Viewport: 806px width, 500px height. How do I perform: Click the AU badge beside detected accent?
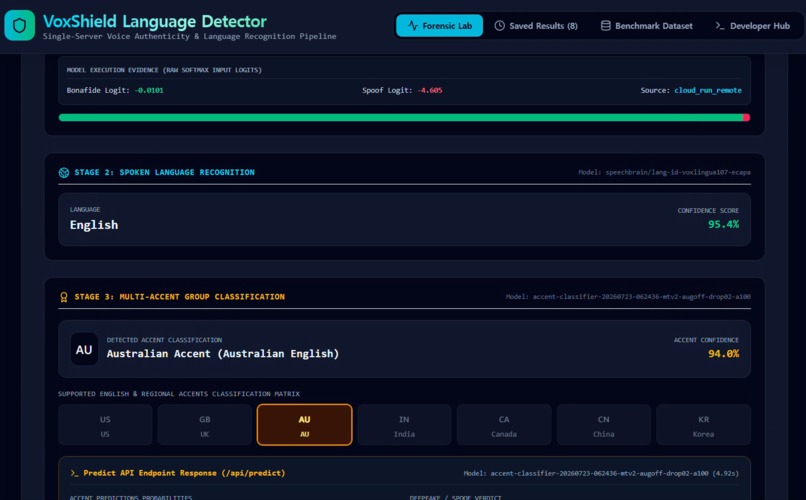(84, 349)
